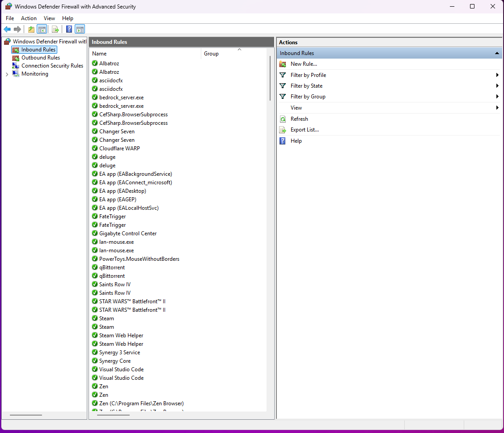Select Outbound Rules in the tree

pos(40,58)
